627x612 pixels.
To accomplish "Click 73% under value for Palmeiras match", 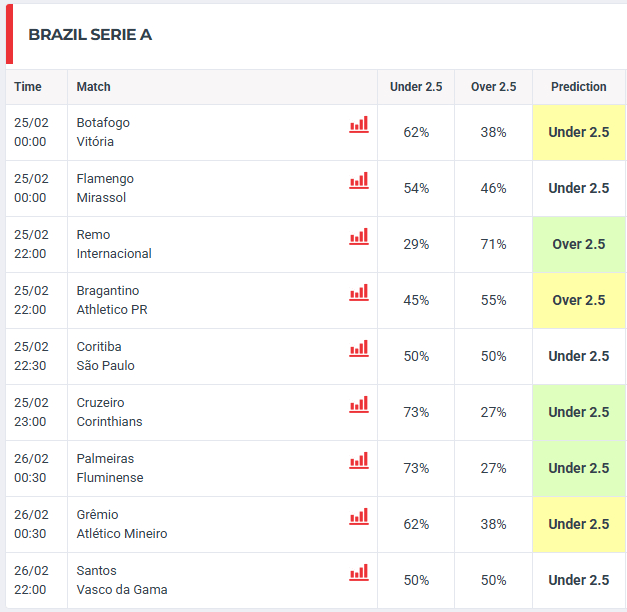I will pyautogui.click(x=416, y=468).
